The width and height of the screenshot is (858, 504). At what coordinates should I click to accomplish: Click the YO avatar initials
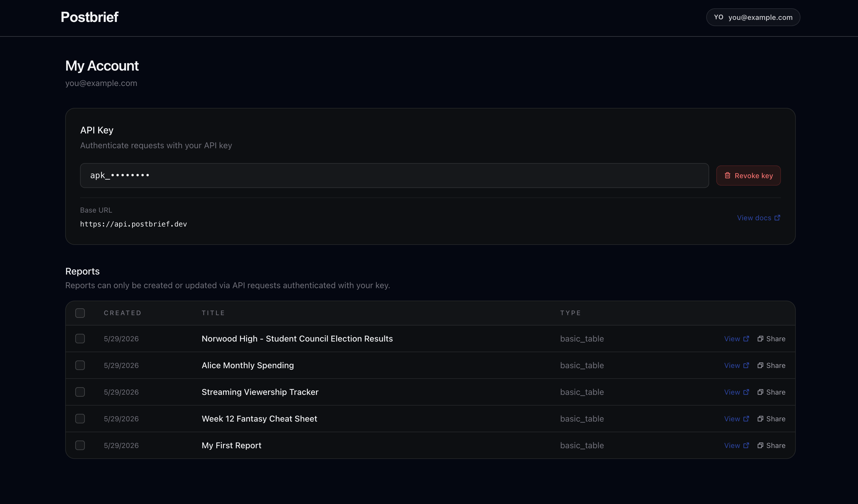pyautogui.click(x=718, y=17)
